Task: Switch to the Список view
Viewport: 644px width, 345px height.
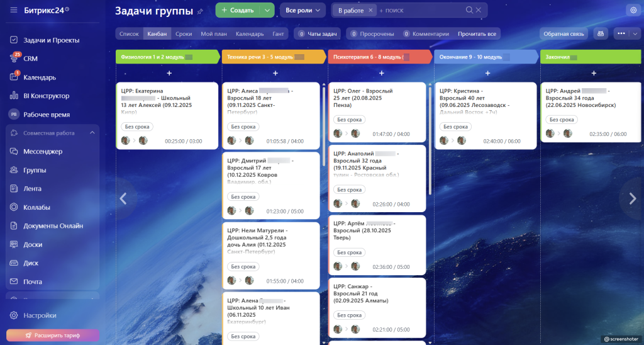Action: coord(129,34)
